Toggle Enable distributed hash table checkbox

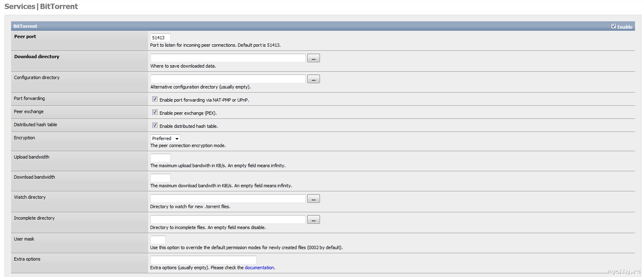[155, 125]
